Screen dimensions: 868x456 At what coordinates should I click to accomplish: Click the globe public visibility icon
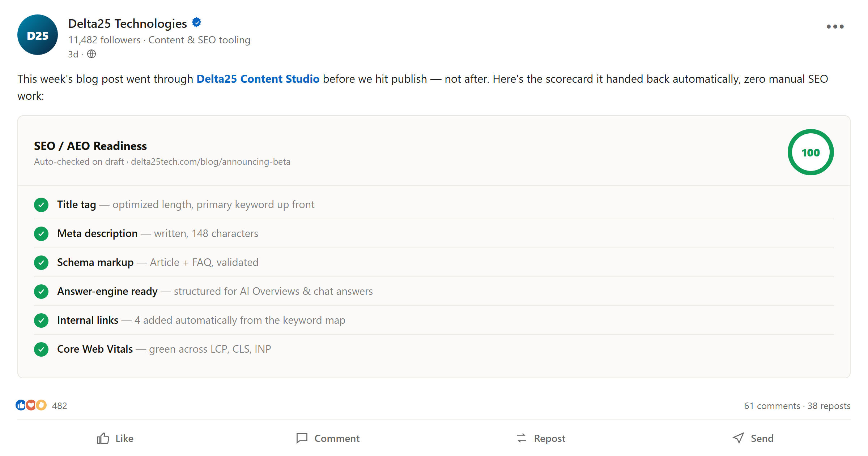[x=92, y=54]
